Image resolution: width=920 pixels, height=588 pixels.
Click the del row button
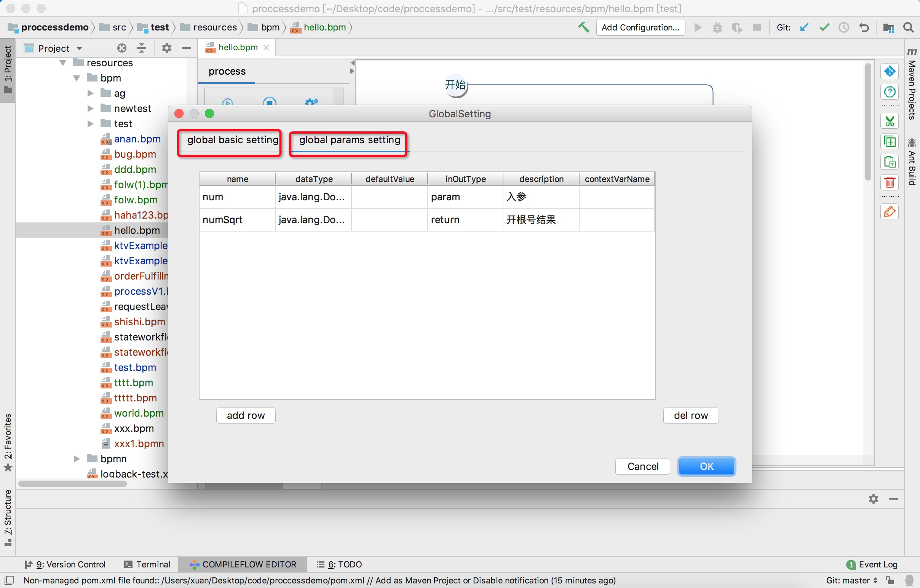(x=690, y=415)
